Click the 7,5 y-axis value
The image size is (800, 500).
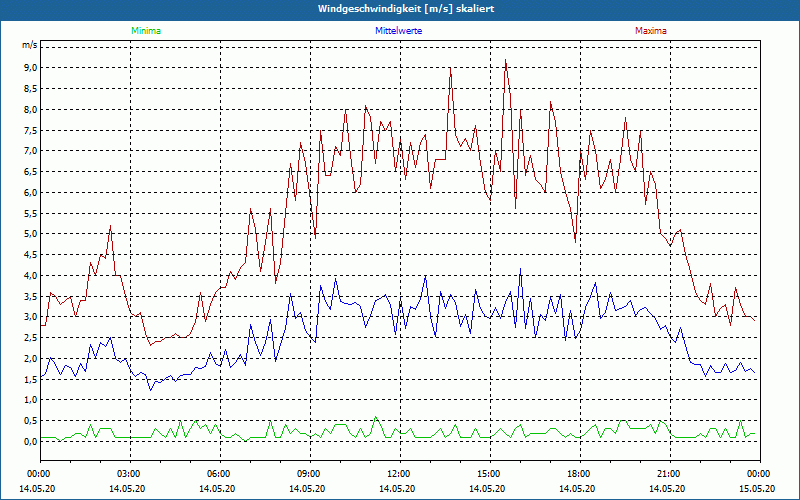pyautogui.click(x=31, y=130)
